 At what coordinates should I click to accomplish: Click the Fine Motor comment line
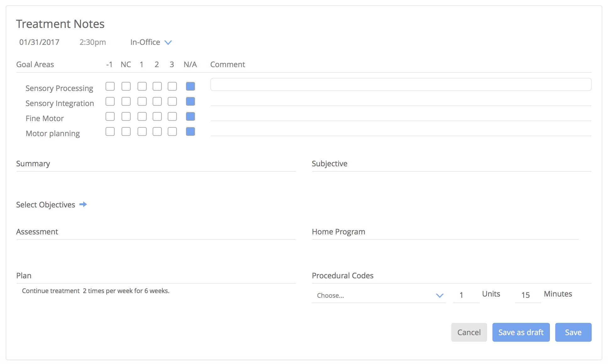click(x=400, y=116)
